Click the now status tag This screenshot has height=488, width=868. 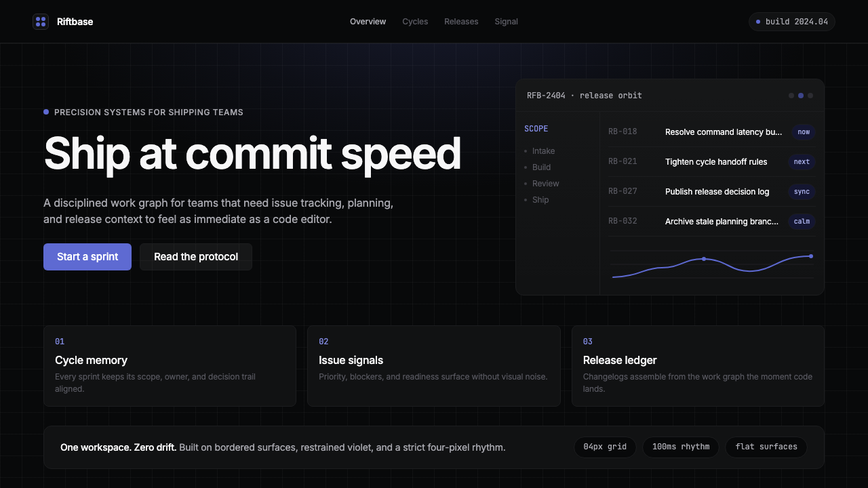(804, 132)
